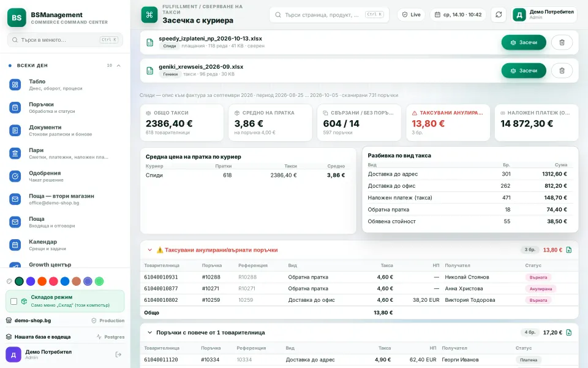Open the command grid icon beside page title
588x368 pixels.
pos(149,15)
